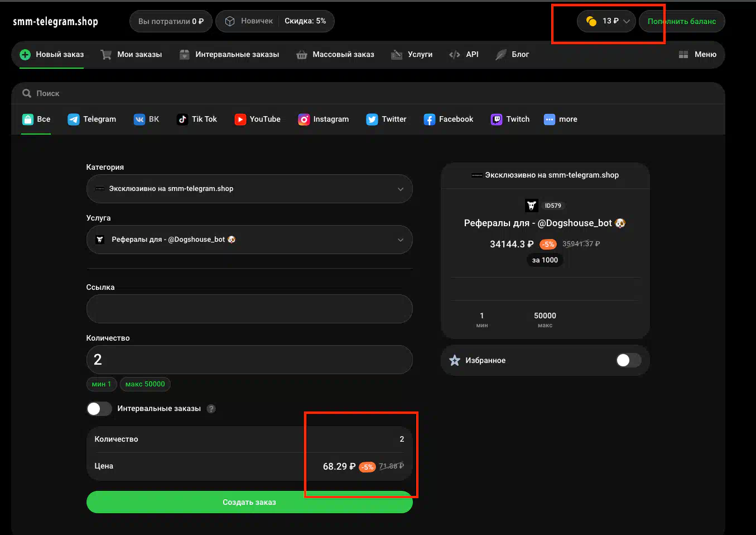Click the Услуги icon in the navigation bar
The image size is (756, 535).
click(397, 55)
